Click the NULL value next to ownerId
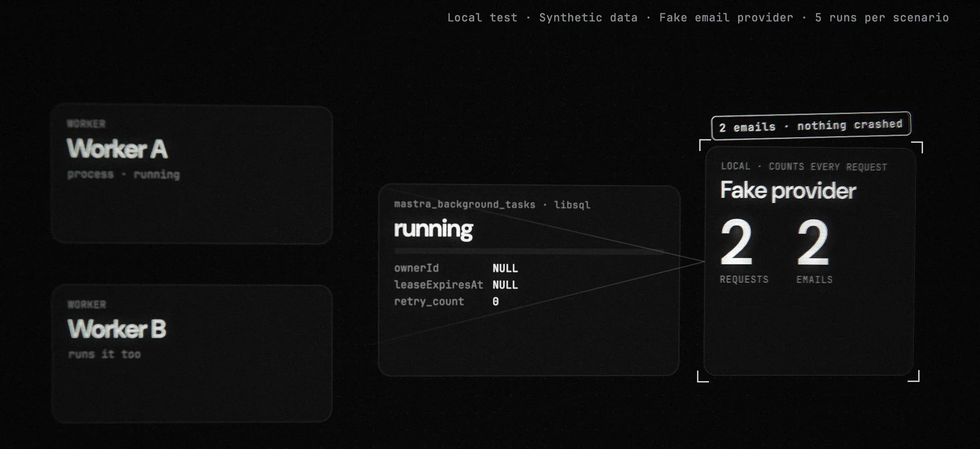The width and height of the screenshot is (980, 449). (x=505, y=268)
